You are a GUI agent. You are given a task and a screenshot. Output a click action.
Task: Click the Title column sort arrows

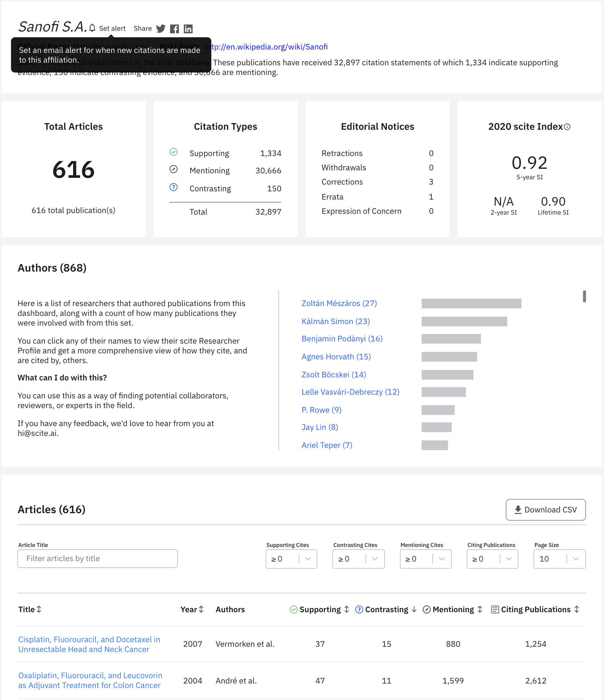(x=39, y=609)
